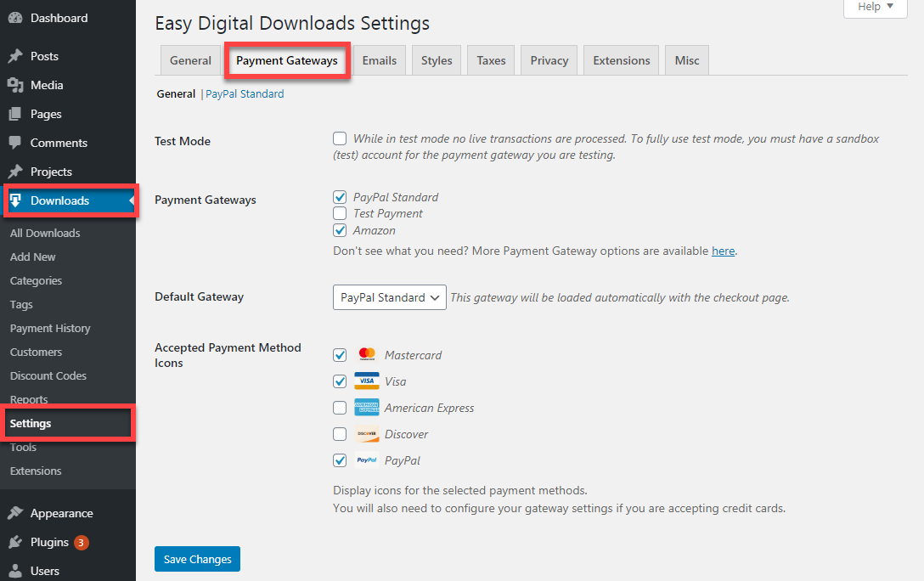Follow the 'here' payment gateways link

(x=723, y=251)
